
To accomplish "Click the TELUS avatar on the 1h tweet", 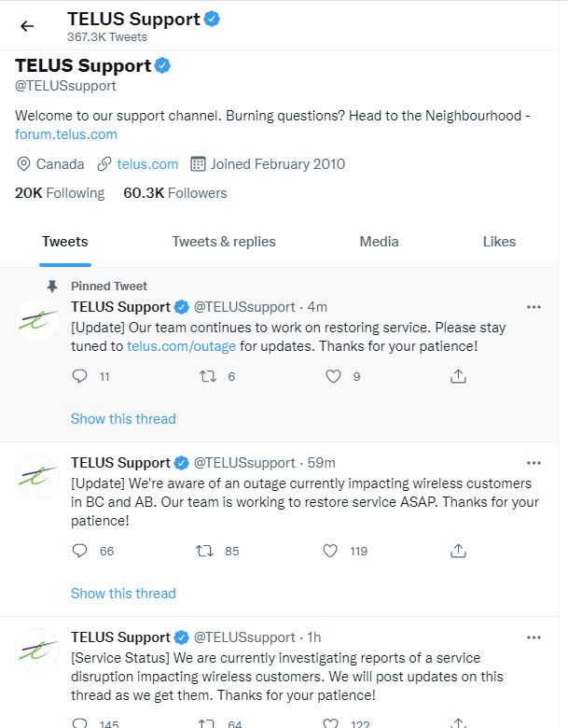I will 38,651.
